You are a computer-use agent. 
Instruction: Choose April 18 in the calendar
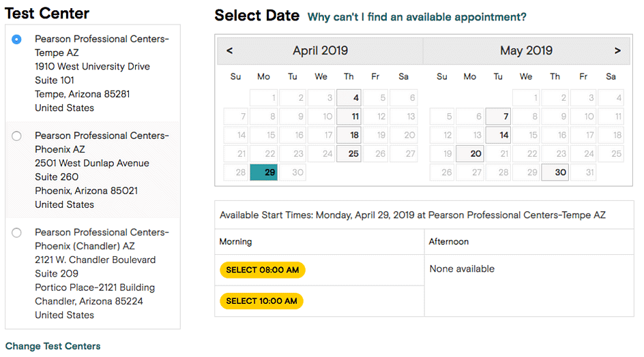click(x=349, y=135)
